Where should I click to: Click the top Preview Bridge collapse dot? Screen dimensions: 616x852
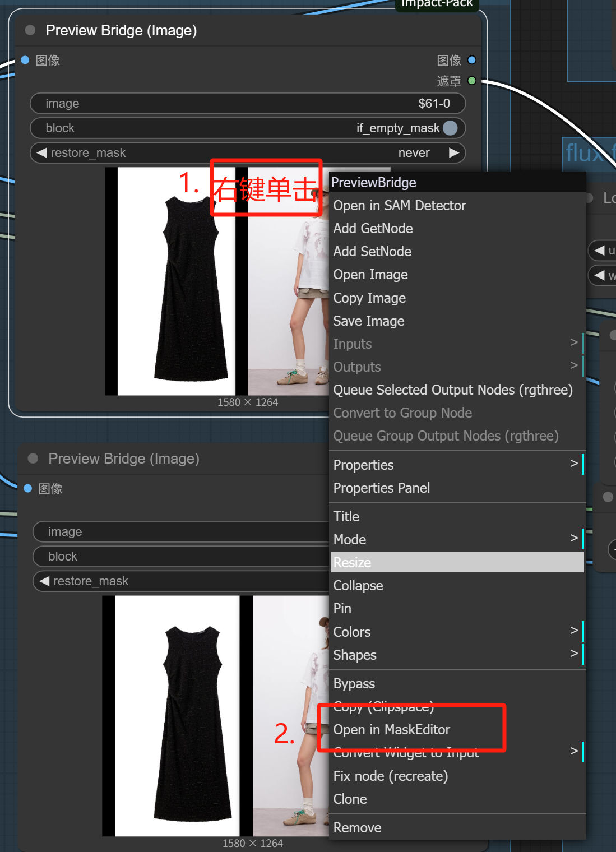(x=30, y=30)
